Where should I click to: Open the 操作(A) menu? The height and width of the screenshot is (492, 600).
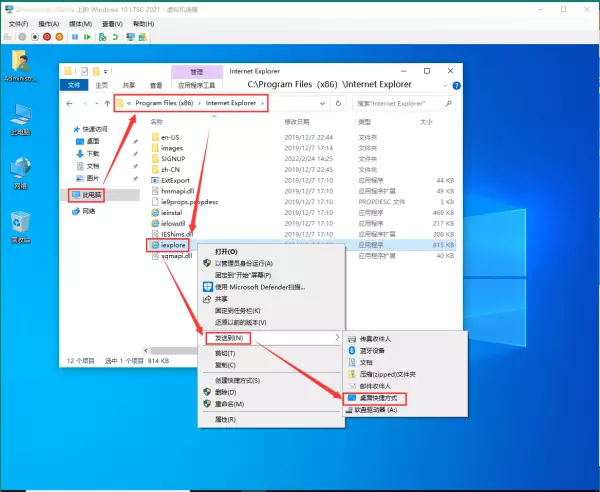49,24
